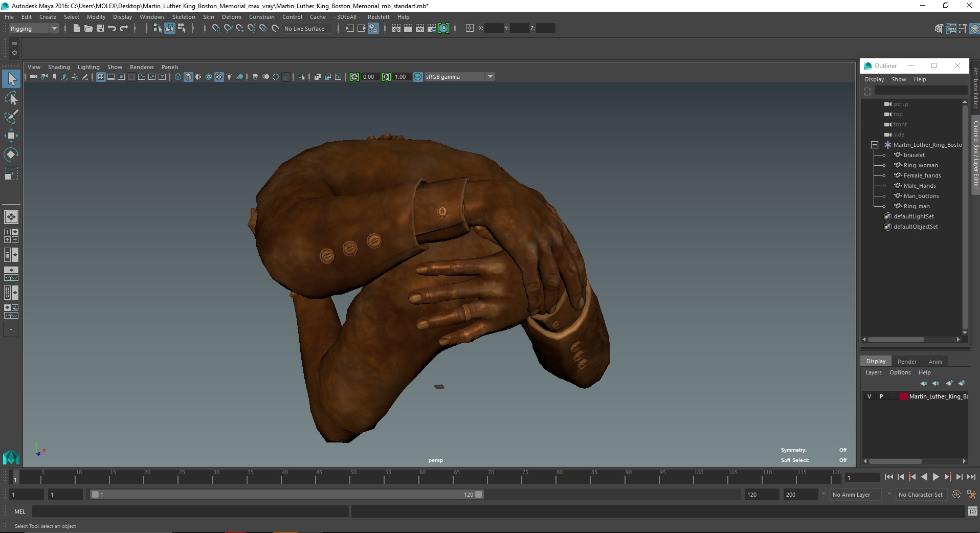Toggle isolate select in viewport

tap(302, 77)
